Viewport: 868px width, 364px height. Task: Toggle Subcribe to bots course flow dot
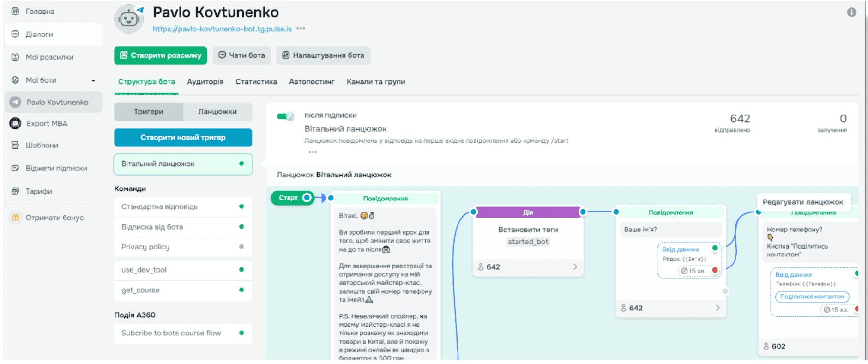coord(241,333)
